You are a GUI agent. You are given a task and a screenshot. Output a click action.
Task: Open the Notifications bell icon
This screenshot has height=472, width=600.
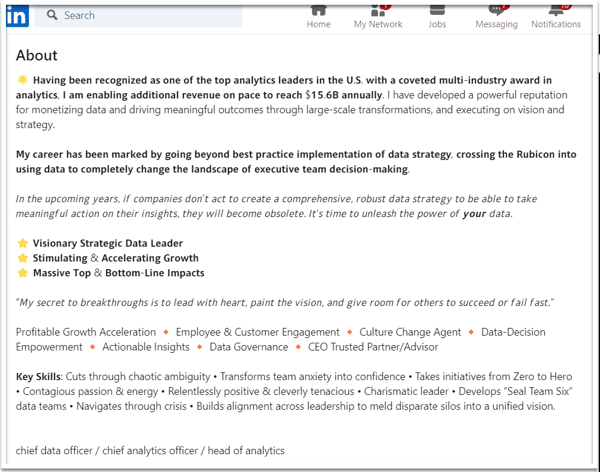pyautogui.click(x=556, y=10)
